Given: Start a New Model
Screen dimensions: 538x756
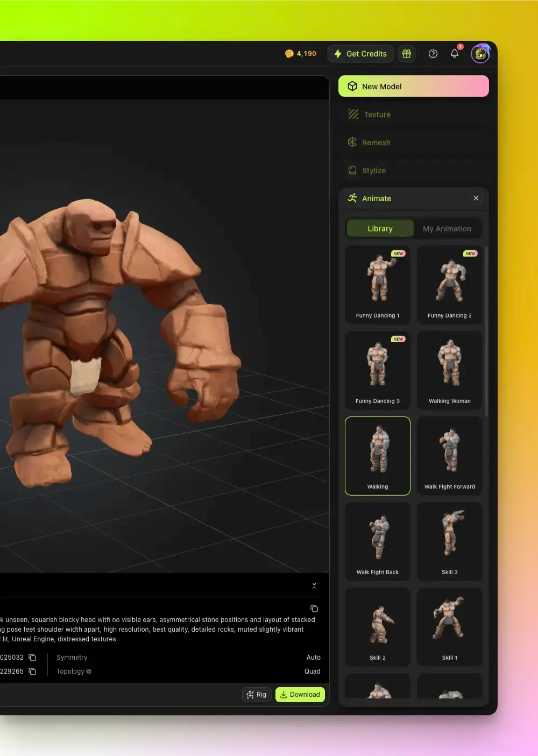Looking at the screenshot, I should 413,86.
